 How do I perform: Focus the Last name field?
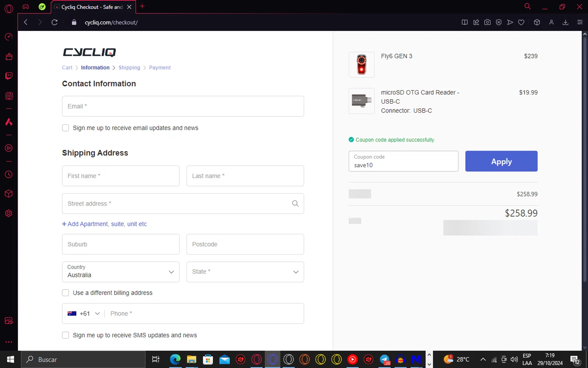pos(245,176)
